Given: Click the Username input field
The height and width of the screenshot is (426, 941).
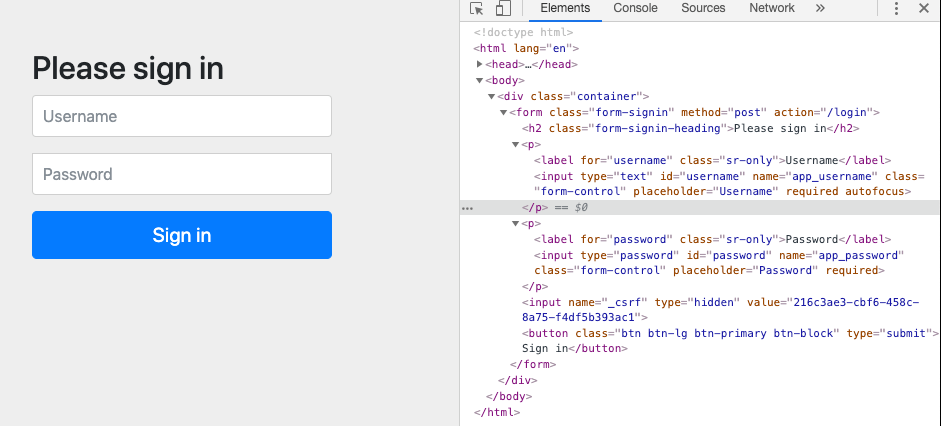Looking at the screenshot, I should (x=182, y=116).
